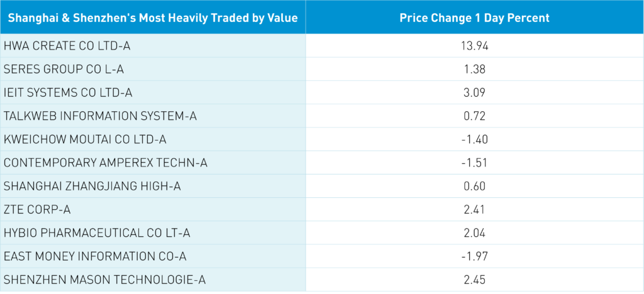This screenshot has height=294, width=644.
Task: Click the SERES GROUP CO L-A cell
Action: tap(58, 69)
